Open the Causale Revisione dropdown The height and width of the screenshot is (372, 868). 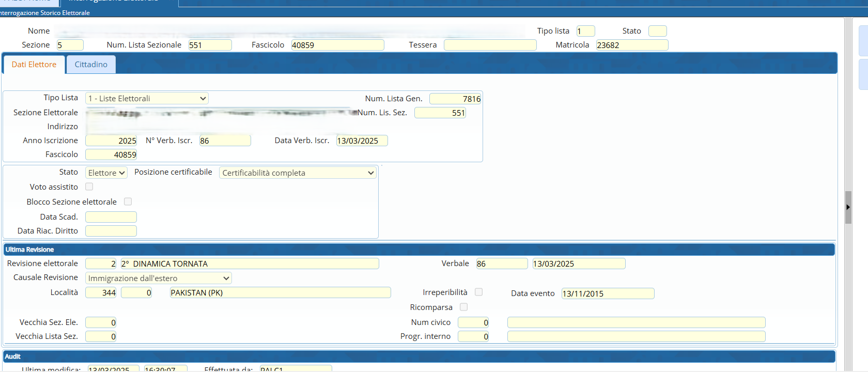158,278
